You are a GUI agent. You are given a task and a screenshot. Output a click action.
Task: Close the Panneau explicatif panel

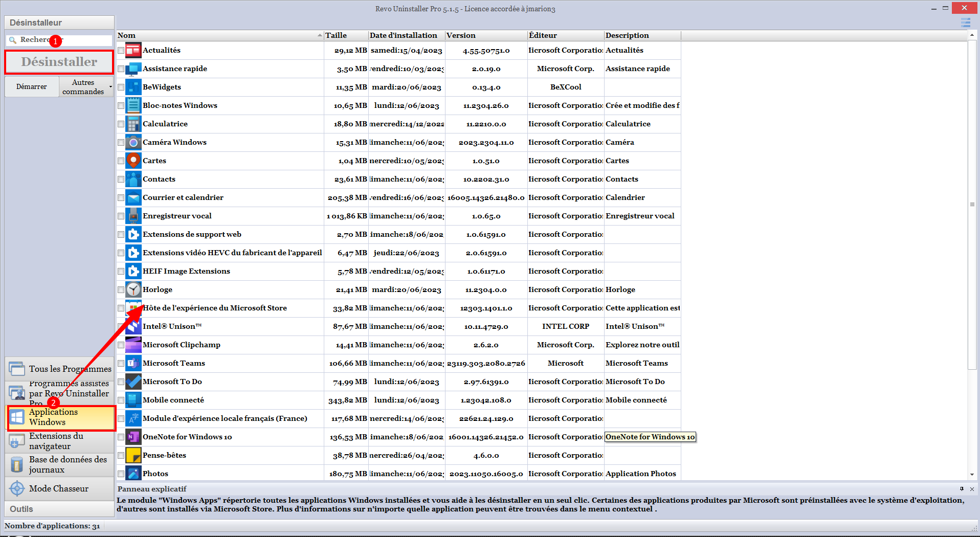coord(972,489)
